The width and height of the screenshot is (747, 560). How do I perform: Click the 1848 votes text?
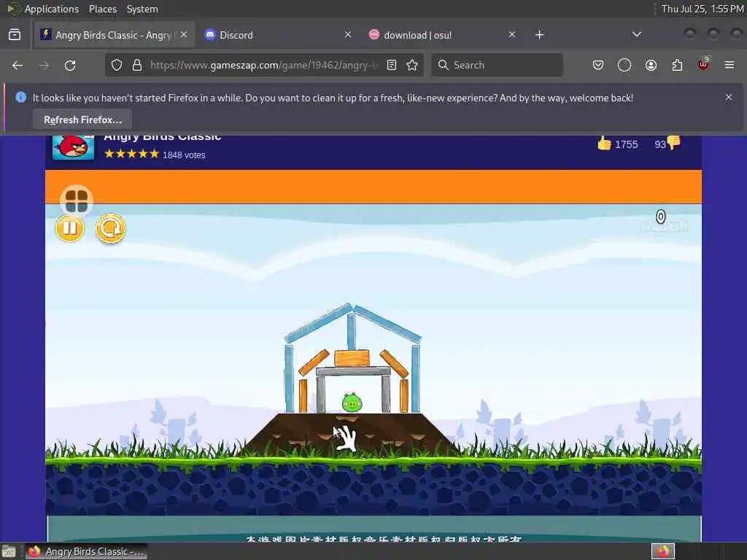184,155
